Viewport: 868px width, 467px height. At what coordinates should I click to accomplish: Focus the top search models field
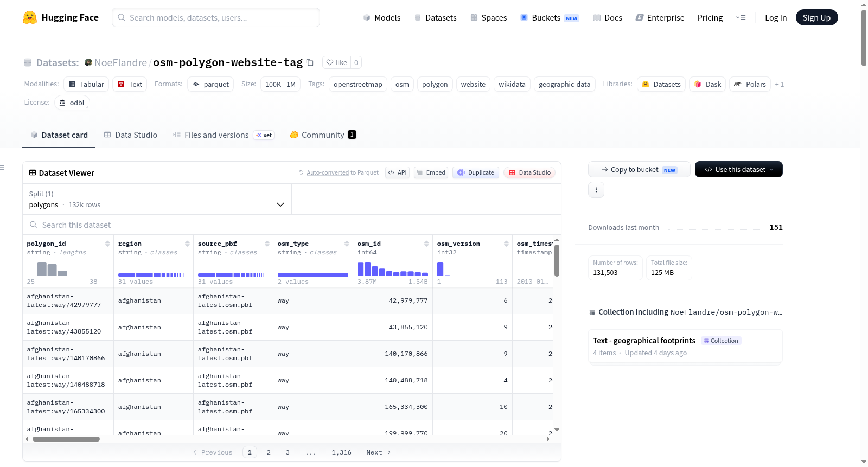216,17
